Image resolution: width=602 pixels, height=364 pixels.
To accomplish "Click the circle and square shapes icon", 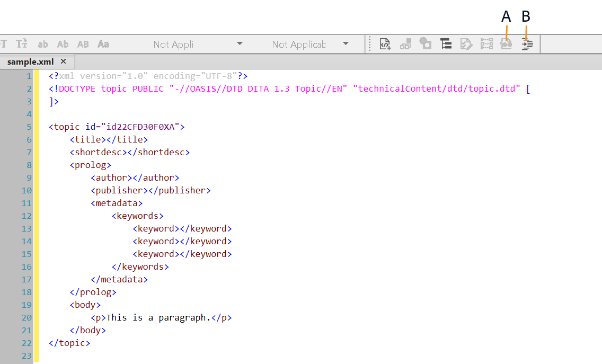I will click(426, 45).
